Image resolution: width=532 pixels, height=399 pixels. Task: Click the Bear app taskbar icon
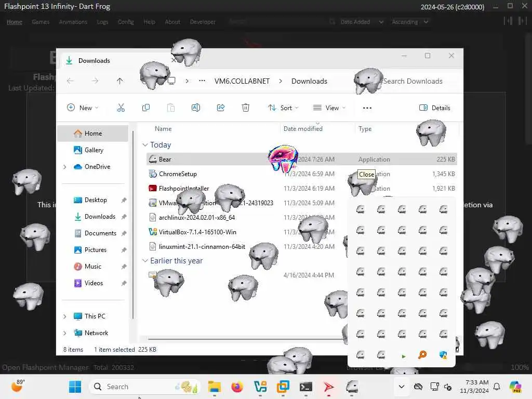pyautogui.click(x=352, y=387)
